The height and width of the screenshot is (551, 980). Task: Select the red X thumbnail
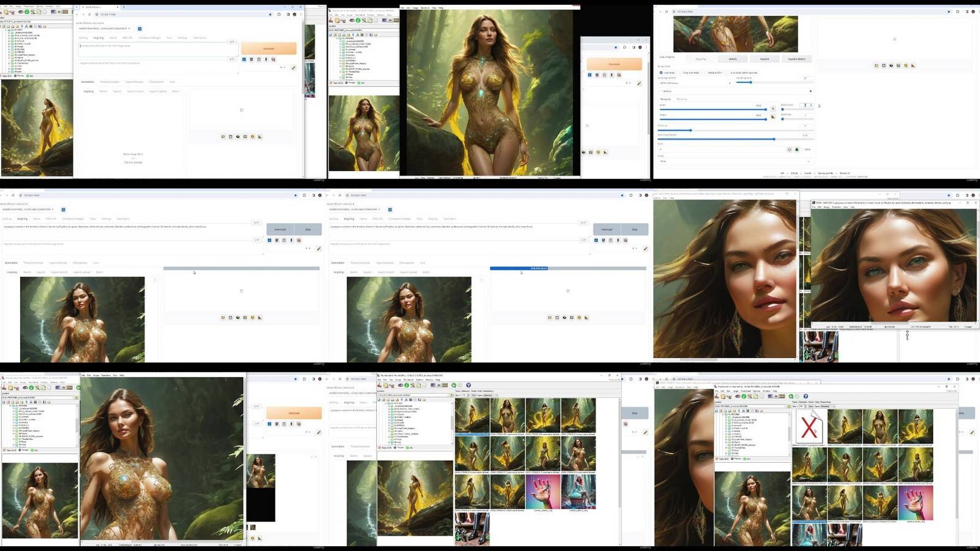[x=809, y=427]
